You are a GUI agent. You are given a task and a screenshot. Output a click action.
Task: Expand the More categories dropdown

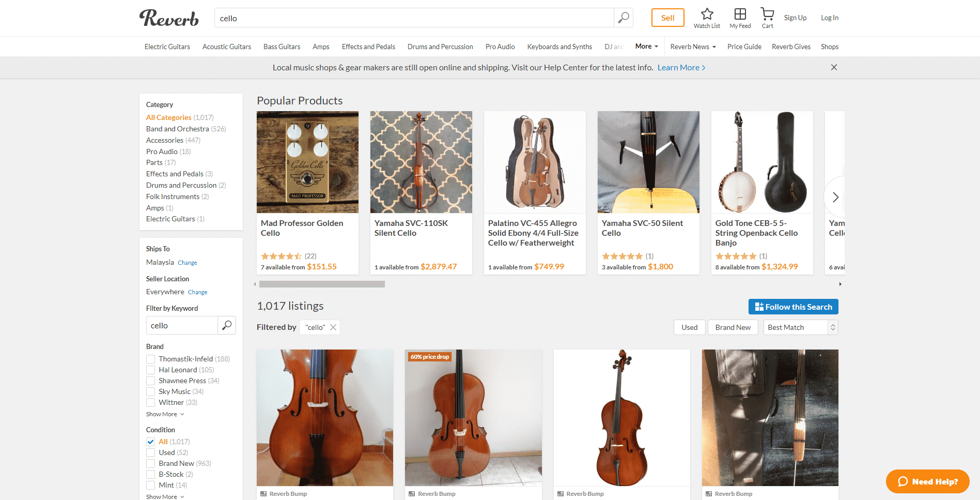coord(646,47)
